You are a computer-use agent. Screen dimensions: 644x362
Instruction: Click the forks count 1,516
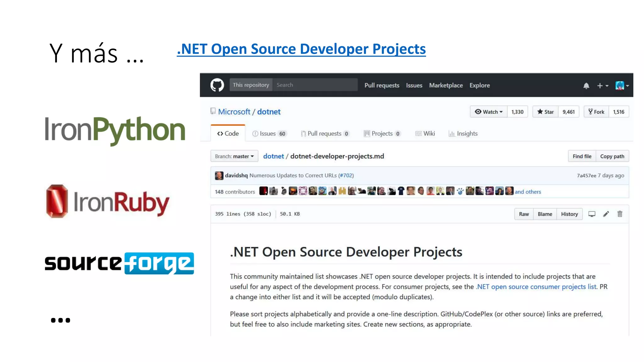[619, 112]
